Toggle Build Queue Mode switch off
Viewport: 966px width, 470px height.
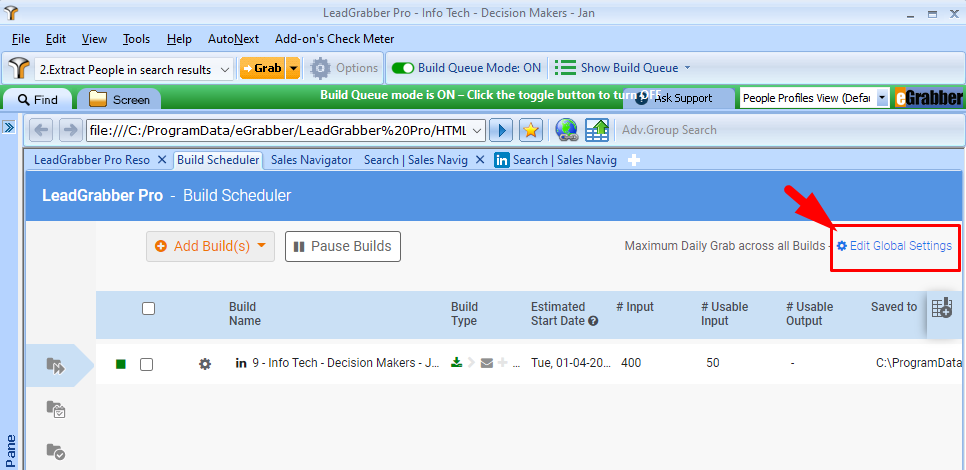[403, 68]
